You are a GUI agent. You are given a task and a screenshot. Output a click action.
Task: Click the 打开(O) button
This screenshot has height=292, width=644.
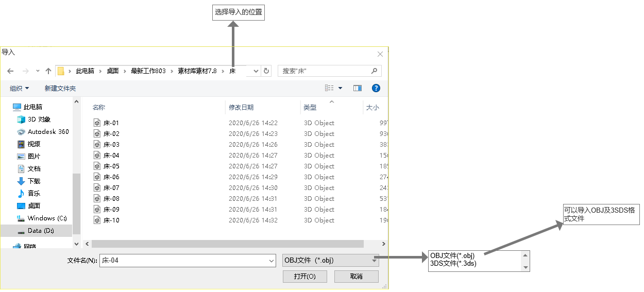click(x=304, y=277)
